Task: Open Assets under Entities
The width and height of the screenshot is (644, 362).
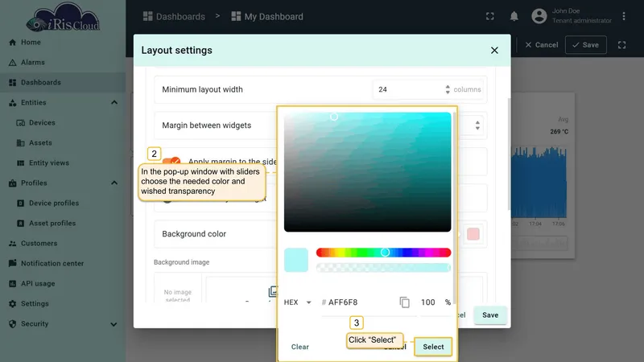Action: [x=40, y=143]
